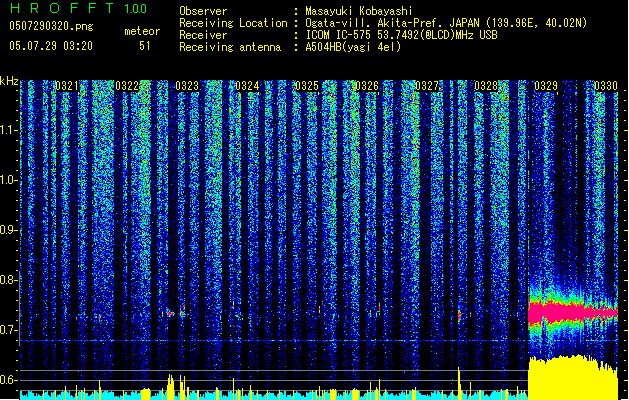The height and width of the screenshot is (400, 629).
Task: Click the 0327 time marker
Action: (x=427, y=86)
